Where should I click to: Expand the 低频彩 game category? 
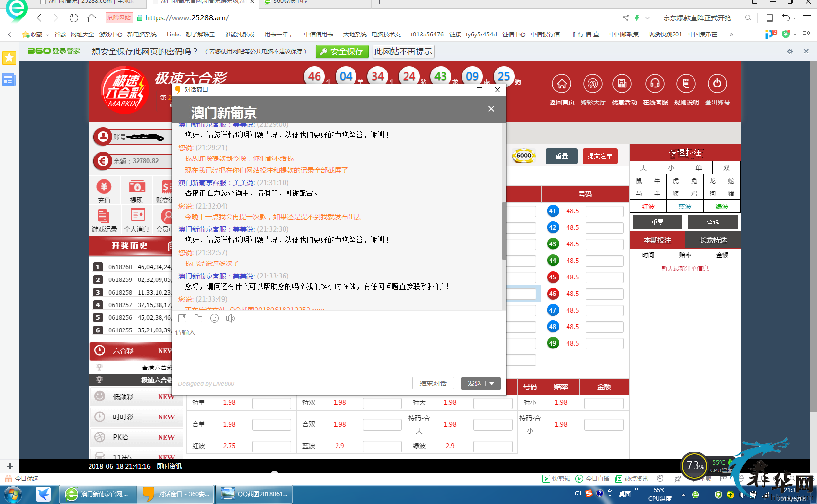pyautogui.click(x=136, y=397)
